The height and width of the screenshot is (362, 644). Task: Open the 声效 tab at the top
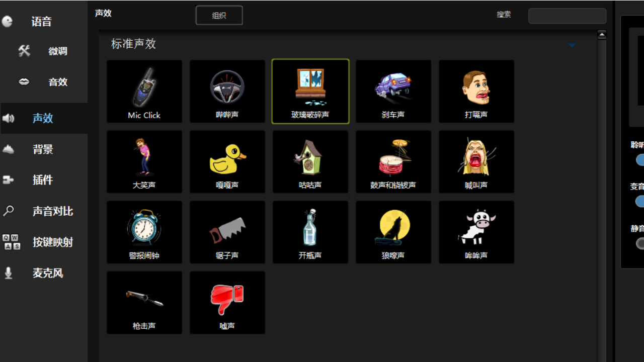[103, 13]
